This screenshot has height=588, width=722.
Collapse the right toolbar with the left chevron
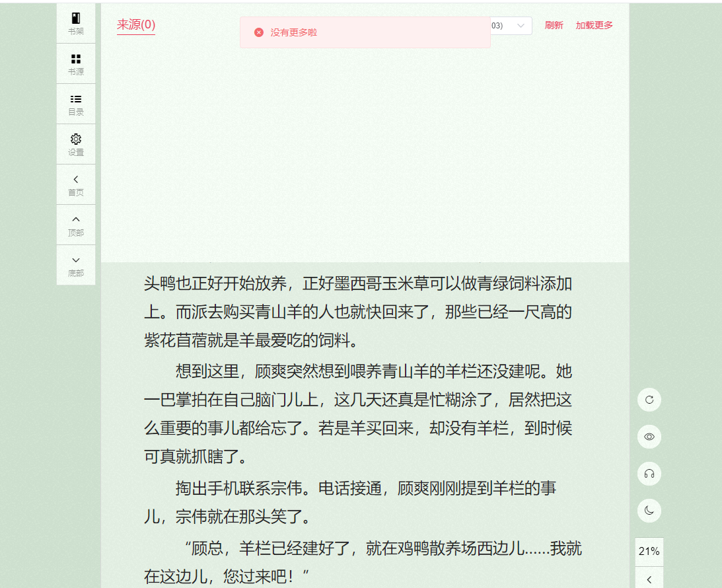coord(649,579)
